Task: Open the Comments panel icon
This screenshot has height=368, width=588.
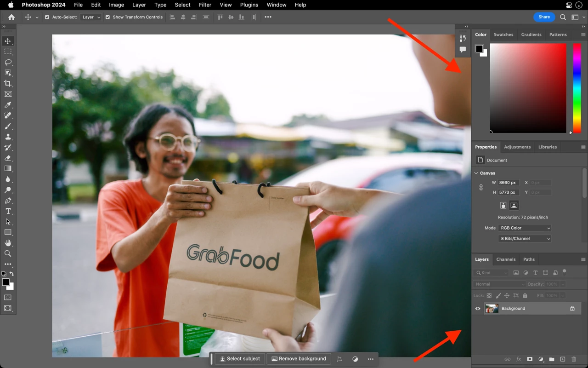Action: pyautogui.click(x=463, y=50)
